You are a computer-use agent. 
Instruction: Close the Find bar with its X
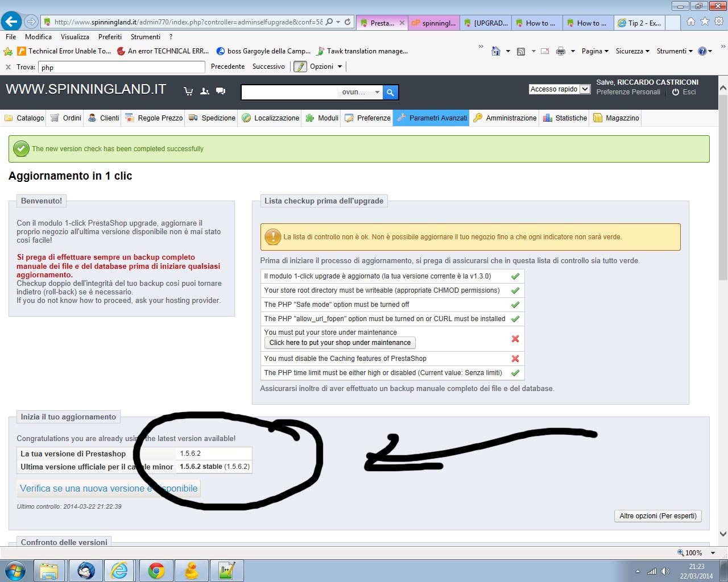click(x=8, y=67)
